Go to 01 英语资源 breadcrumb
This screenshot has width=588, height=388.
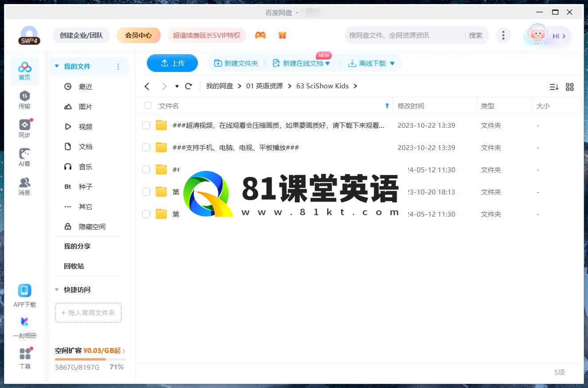(x=264, y=86)
